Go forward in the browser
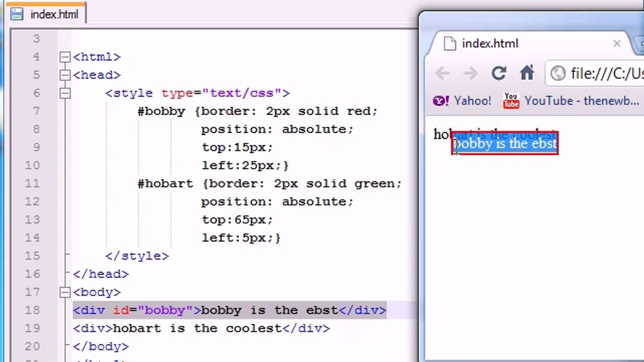644x362 pixels. coord(470,73)
